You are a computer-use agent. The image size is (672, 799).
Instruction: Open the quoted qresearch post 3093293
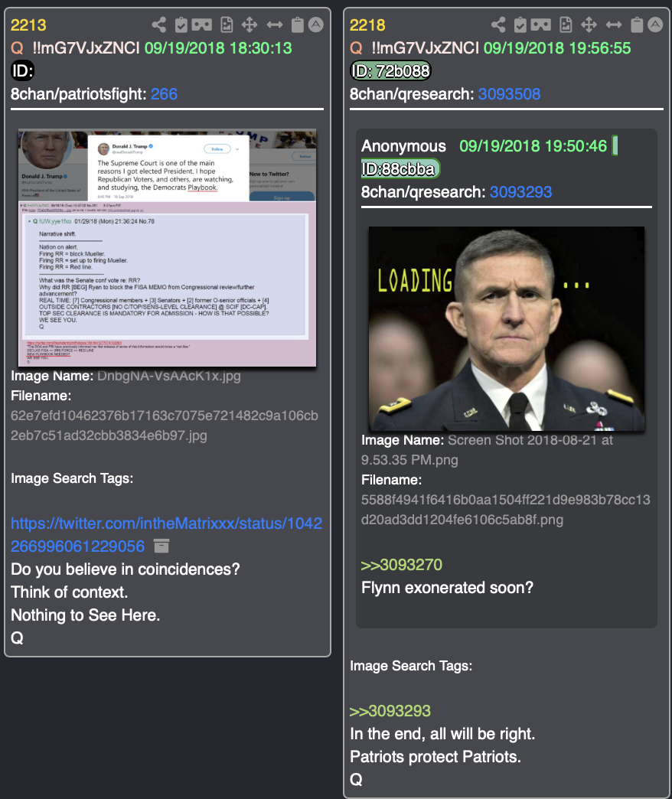(520, 192)
